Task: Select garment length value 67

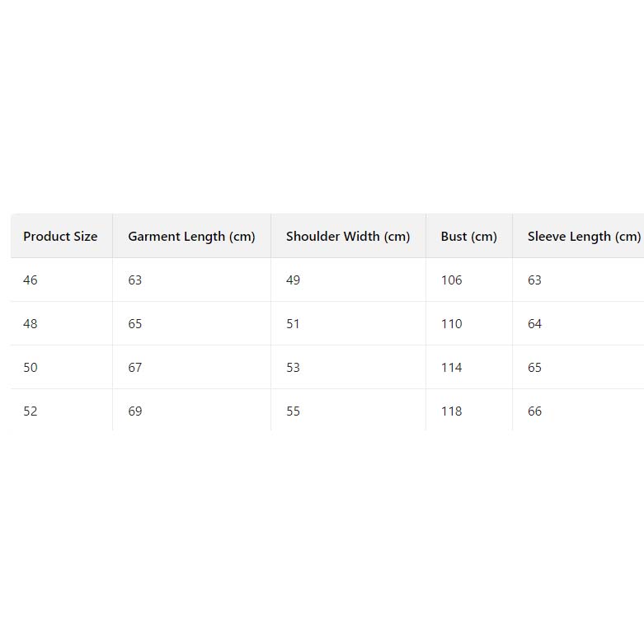Action: pos(135,368)
